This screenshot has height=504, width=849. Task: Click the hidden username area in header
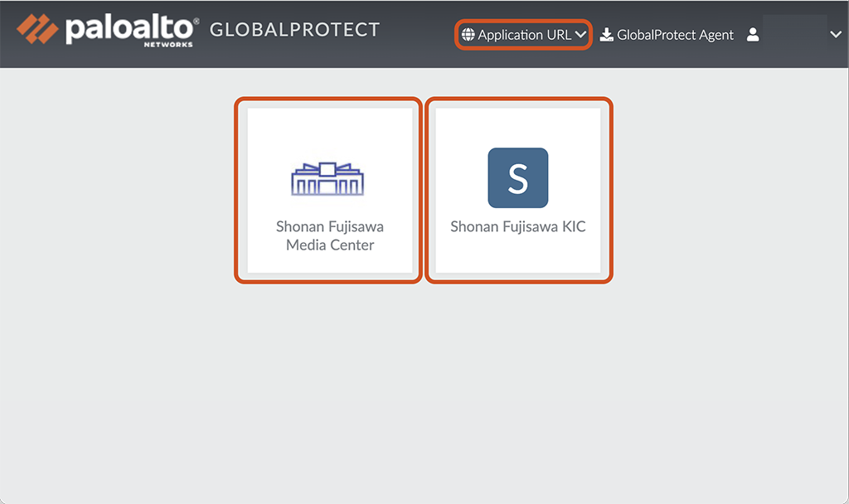point(794,33)
